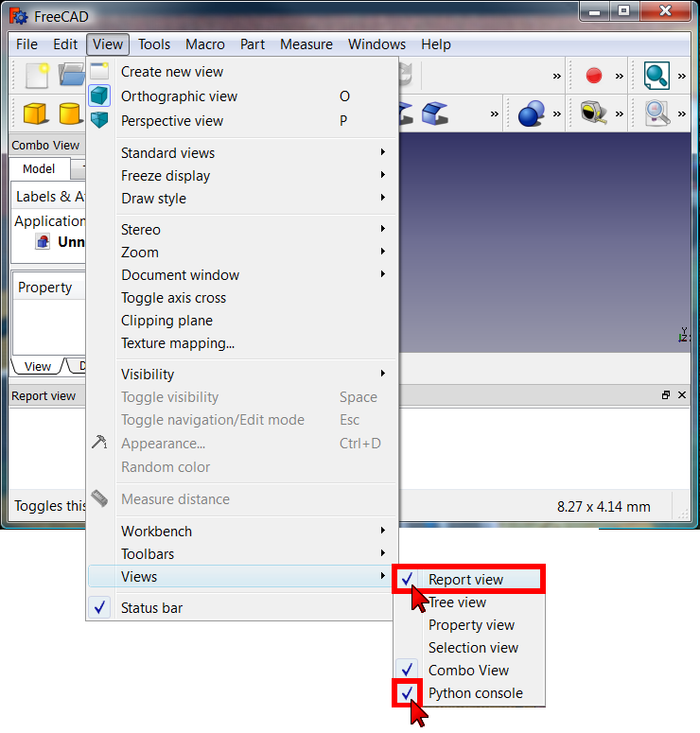Screen dimensions: 700x733
Task: Create a box with the yellow cube icon
Action: point(36,113)
